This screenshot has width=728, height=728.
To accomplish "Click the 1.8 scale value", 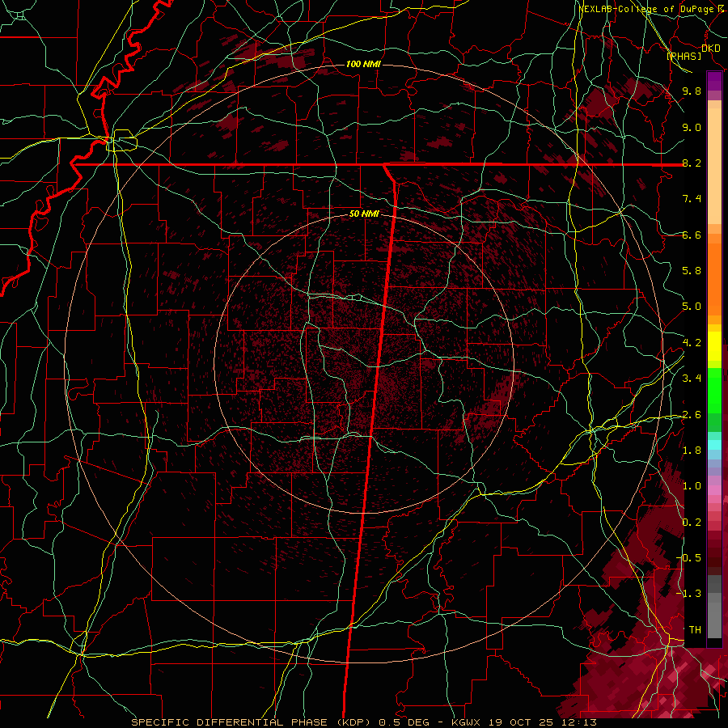I will coord(692,451).
